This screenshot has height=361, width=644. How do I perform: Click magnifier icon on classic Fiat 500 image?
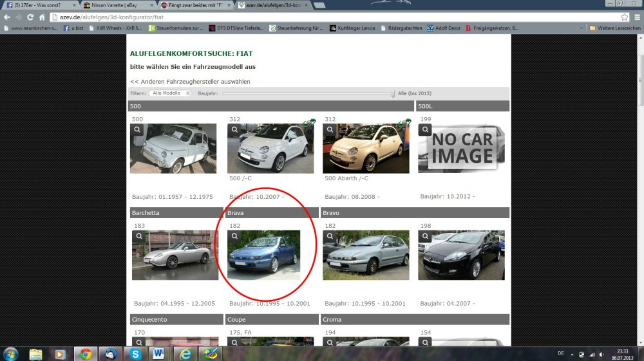click(x=138, y=129)
